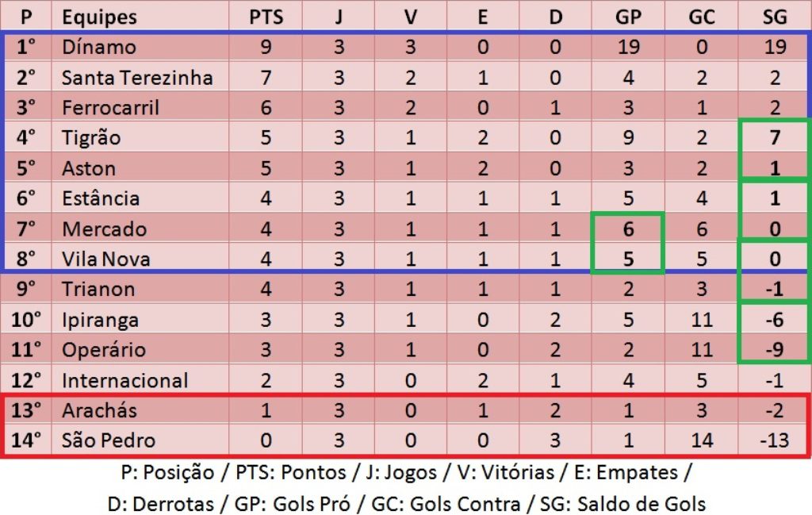This screenshot has width=812, height=515.
Task: Select the Arachás team name
Action: (x=99, y=411)
